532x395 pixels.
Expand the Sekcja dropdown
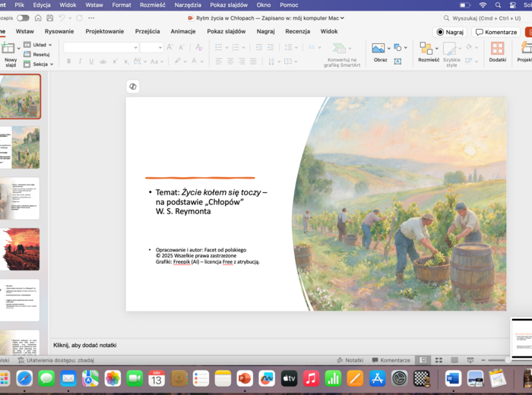click(40, 65)
